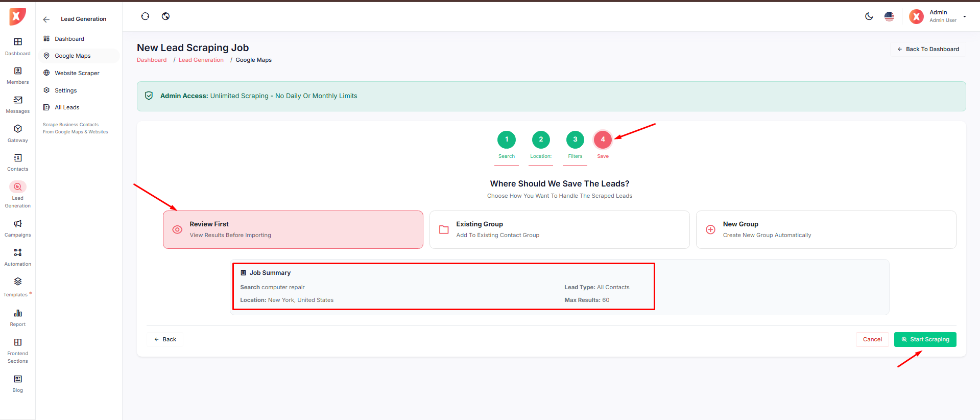Screen dimensions: 980x420
Task: Open Templates from the left sidebar
Action: (18, 287)
